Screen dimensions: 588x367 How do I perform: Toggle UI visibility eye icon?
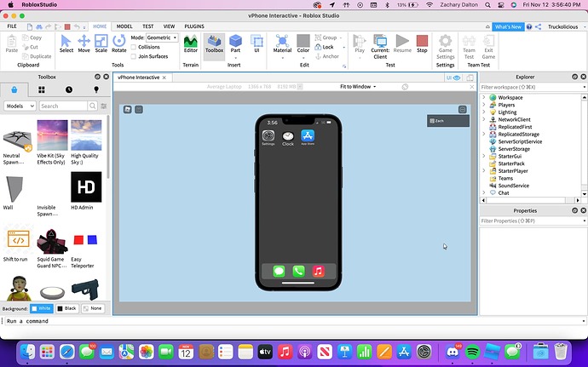coord(457,77)
